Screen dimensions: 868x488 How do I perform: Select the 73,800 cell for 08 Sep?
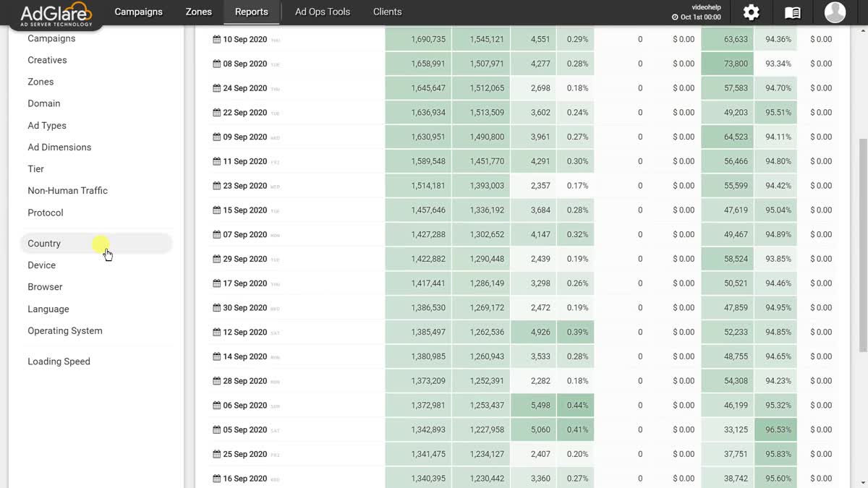tap(727, 64)
